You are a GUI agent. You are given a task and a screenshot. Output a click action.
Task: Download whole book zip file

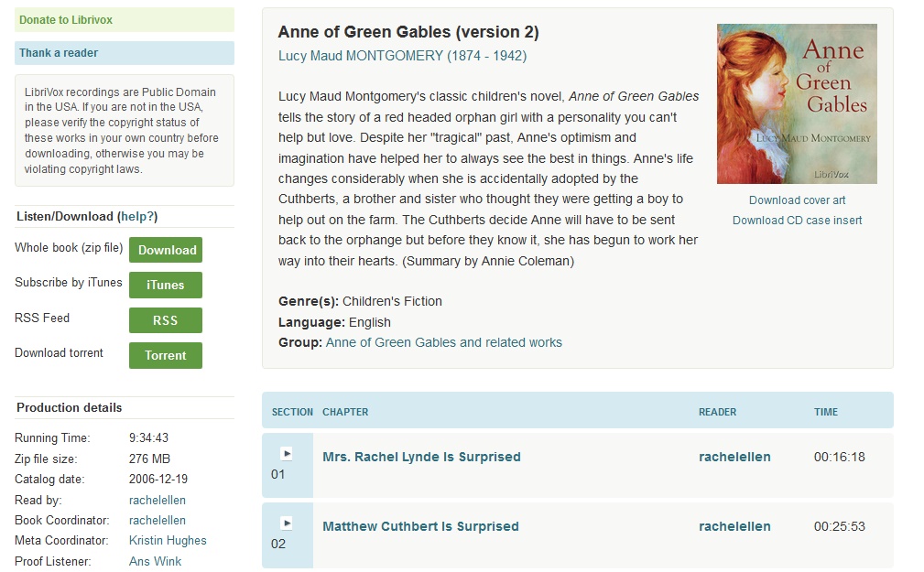[166, 250]
